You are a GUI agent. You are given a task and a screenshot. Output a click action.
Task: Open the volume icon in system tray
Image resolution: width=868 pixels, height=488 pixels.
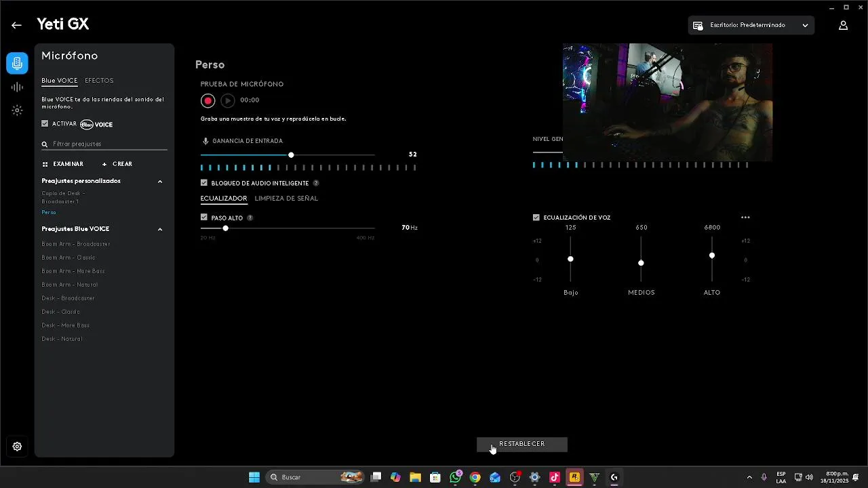point(809,477)
